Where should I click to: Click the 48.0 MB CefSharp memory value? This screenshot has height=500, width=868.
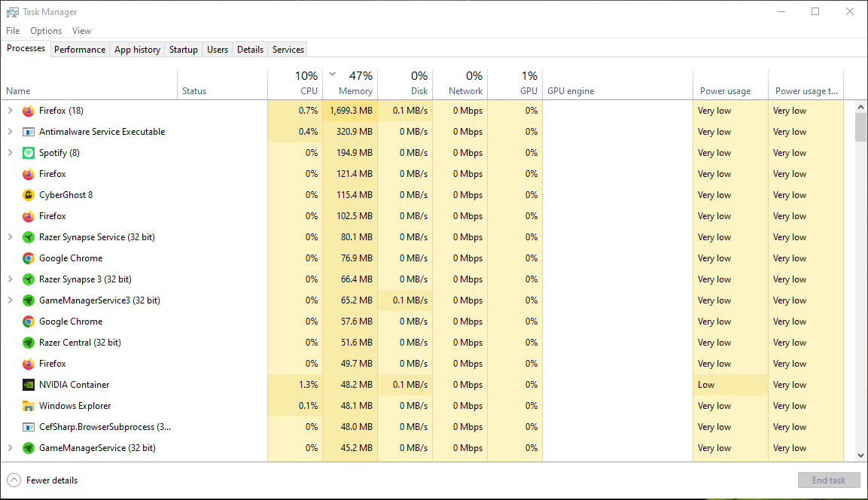(357, 427)
